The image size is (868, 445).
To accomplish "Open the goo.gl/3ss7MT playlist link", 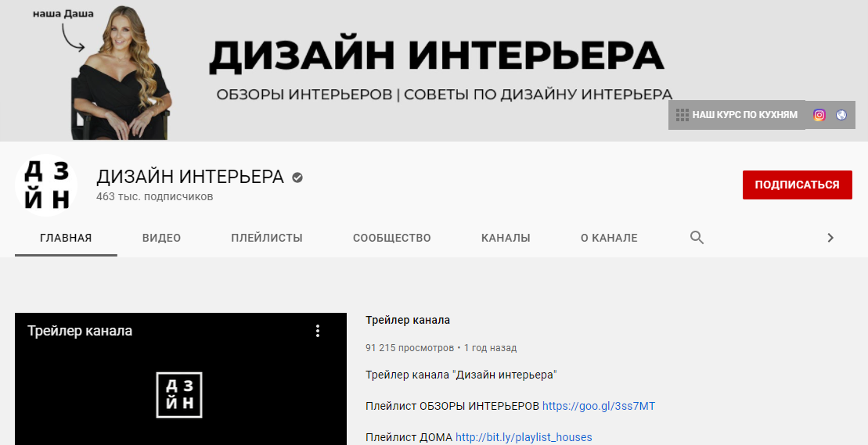I will [599, 407].
